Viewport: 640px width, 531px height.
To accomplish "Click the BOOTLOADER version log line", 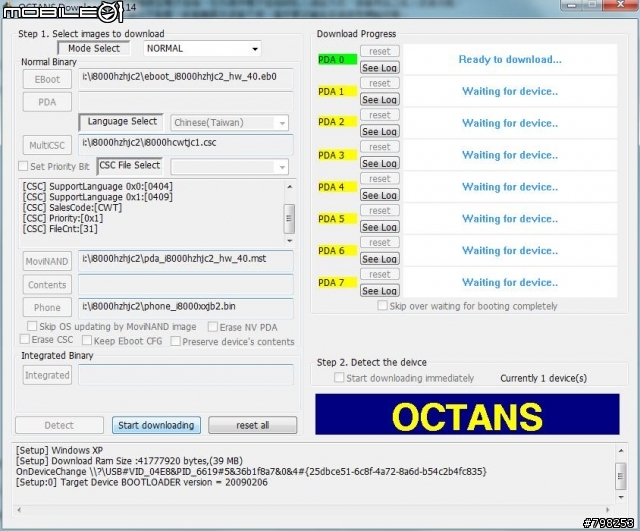I will pos(142,482).
